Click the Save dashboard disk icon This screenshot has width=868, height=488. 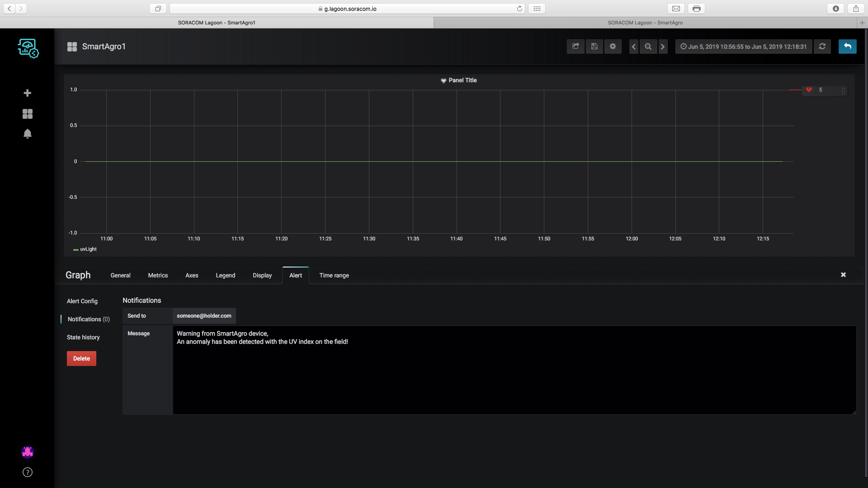[x=594, y=47]
